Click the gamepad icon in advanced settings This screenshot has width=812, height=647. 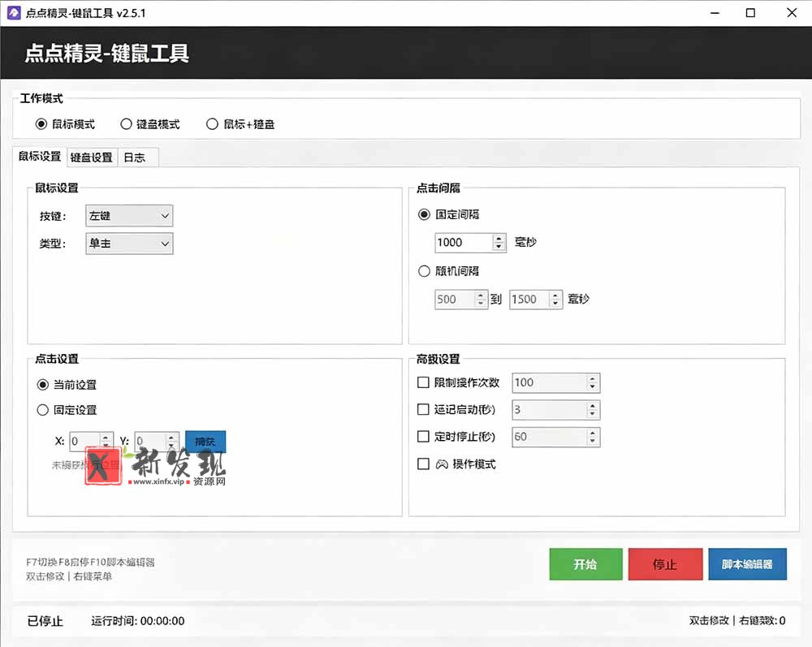tap(441, 464)
